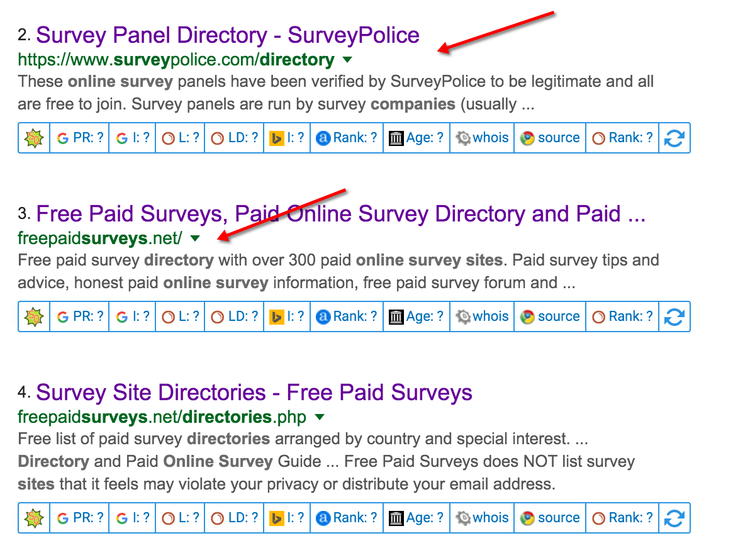Expand the dropdown arrow beside freepaidsurveys.net/directories.php URL

[319, 417]
